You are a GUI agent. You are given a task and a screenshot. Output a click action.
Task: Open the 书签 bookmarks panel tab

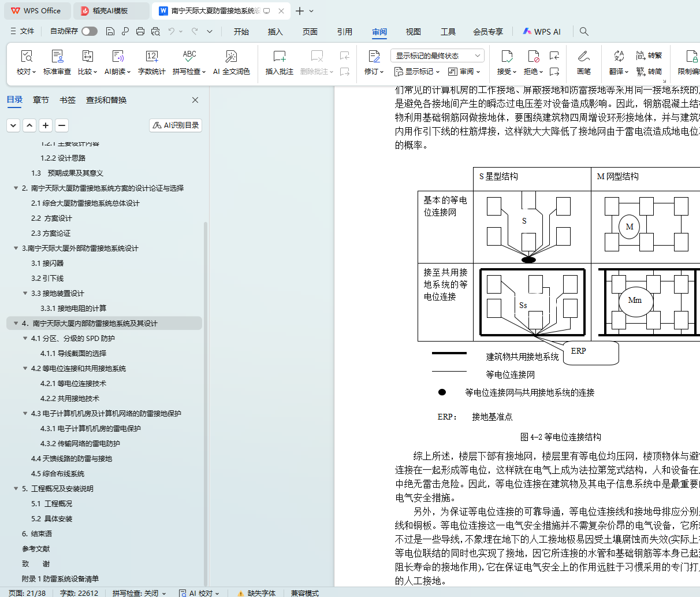pyautogui.click(x=68, y=100)
